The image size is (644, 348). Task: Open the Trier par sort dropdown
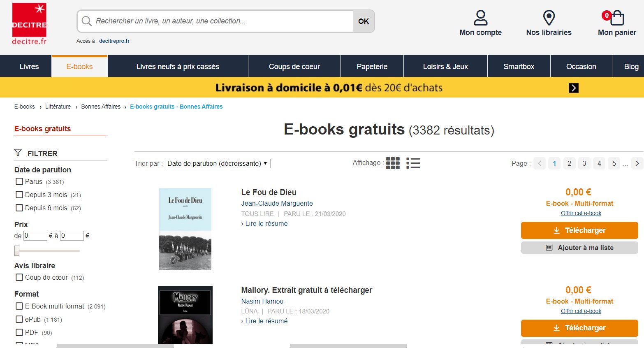pyautogui.click(x=218, y=163)
